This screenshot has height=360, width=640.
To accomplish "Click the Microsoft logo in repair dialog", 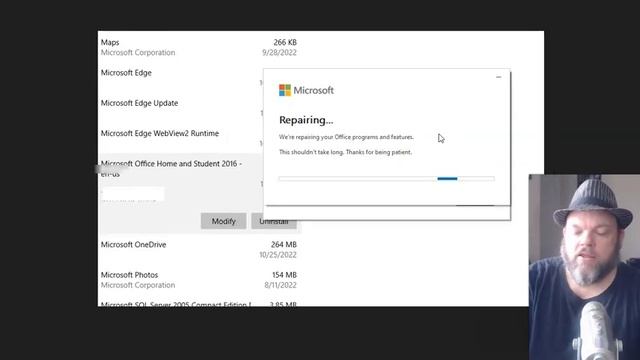I will click(306, 90).
